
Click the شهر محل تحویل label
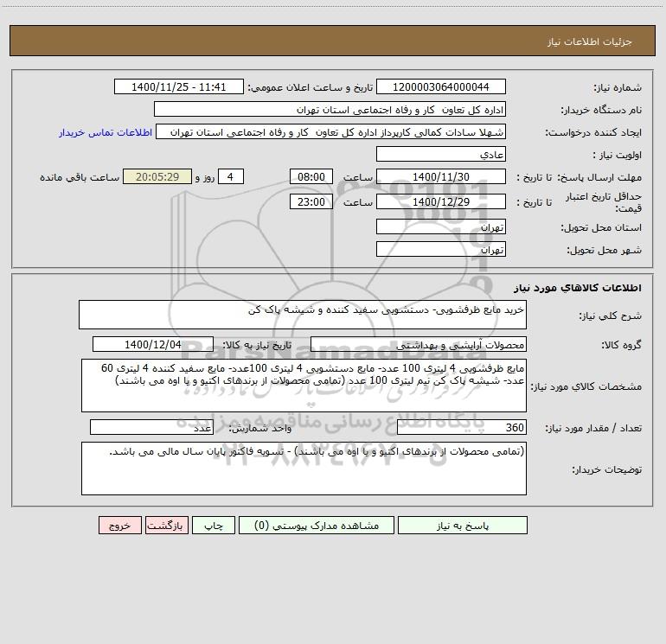[x=605, y=251]
